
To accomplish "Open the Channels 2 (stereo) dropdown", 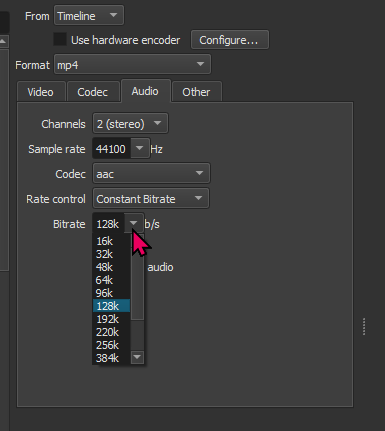I will (130, 124).
